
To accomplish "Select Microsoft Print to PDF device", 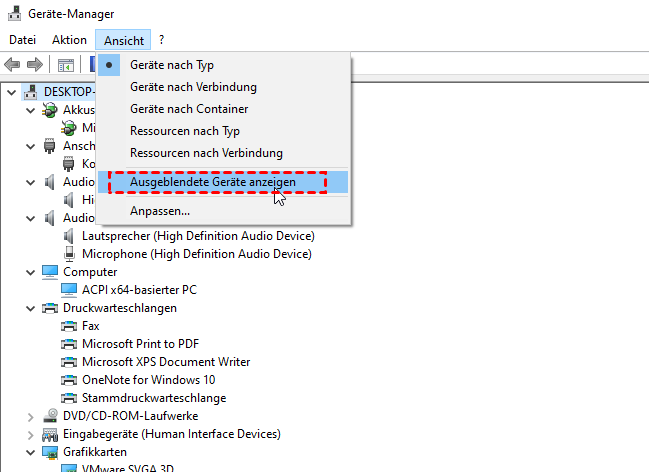I will point(138,344).
